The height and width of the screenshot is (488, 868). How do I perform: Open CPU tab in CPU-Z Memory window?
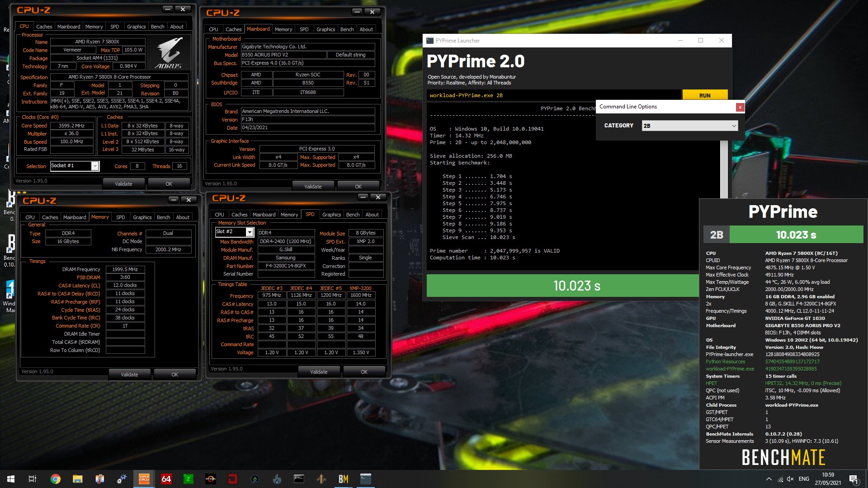pyautogui.click(x=30, y=217)
